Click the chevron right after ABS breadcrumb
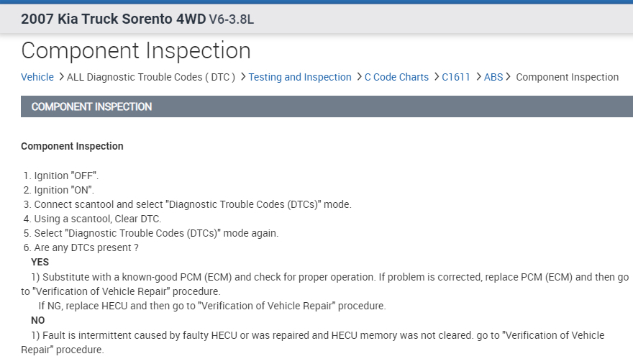 509,77
